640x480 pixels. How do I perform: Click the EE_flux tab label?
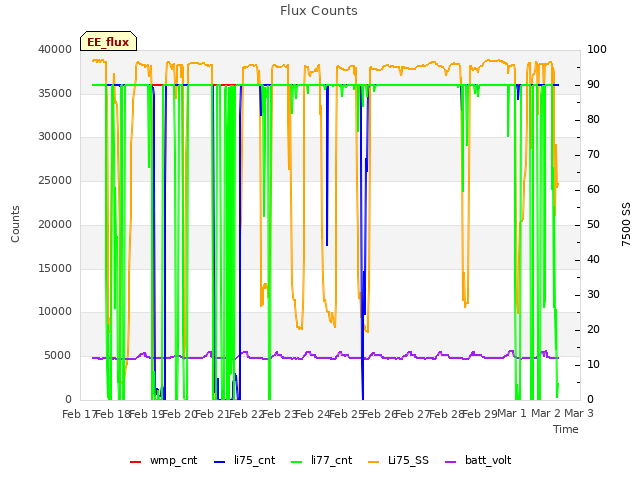[108, 42]
